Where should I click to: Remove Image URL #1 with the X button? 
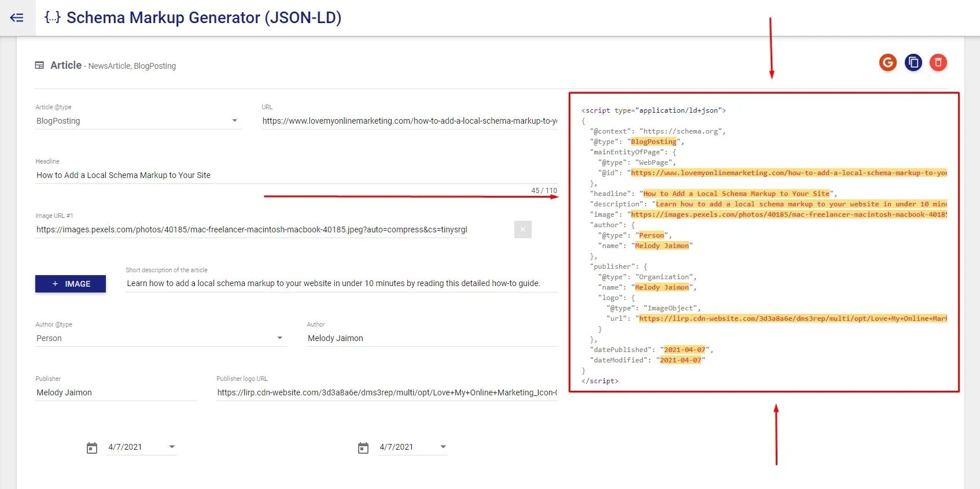point(522,229)
